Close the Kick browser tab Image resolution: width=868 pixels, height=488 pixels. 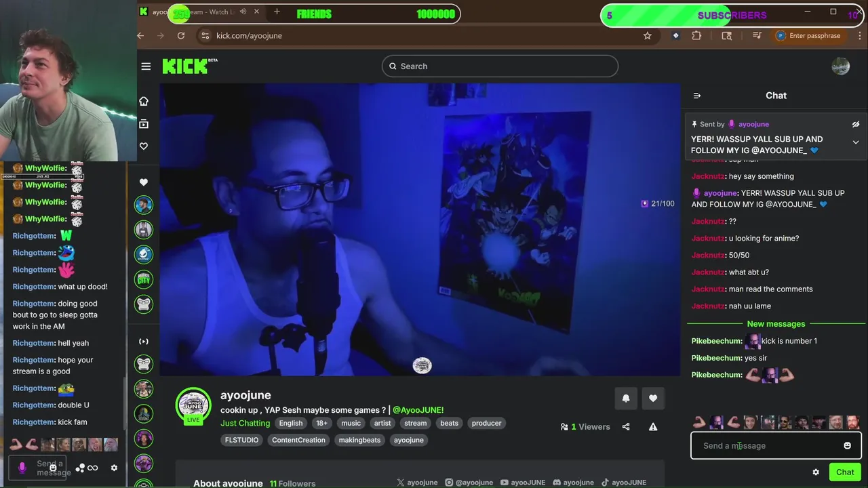point(256,12)
